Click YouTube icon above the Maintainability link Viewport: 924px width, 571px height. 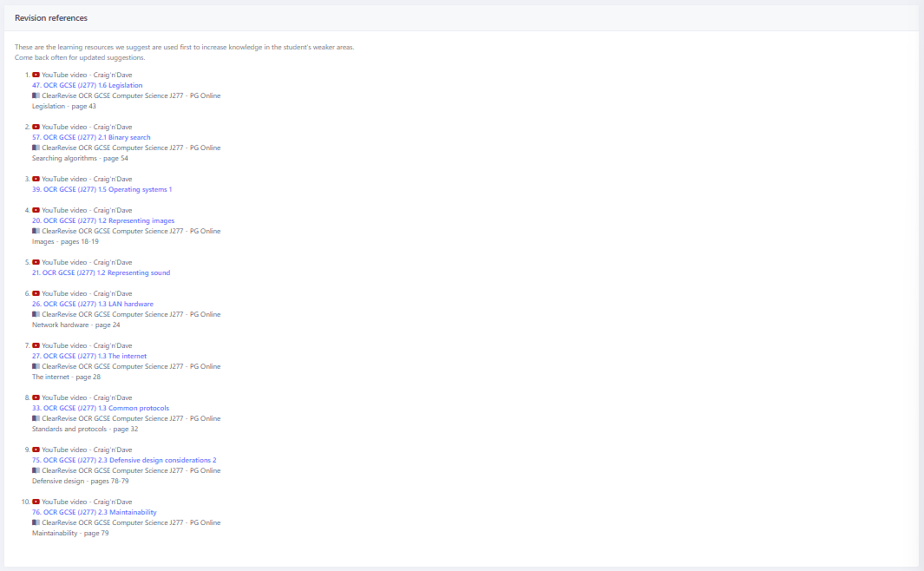pos(36,502)
